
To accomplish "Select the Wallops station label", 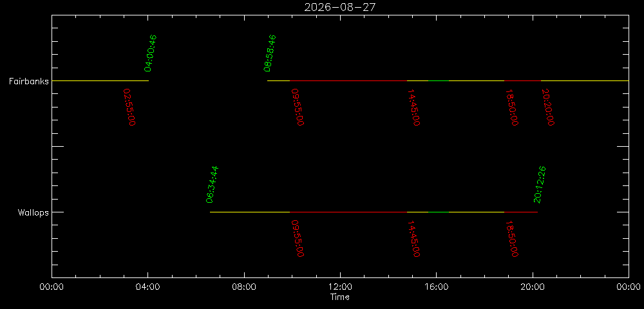I will [x=33, y=212].
